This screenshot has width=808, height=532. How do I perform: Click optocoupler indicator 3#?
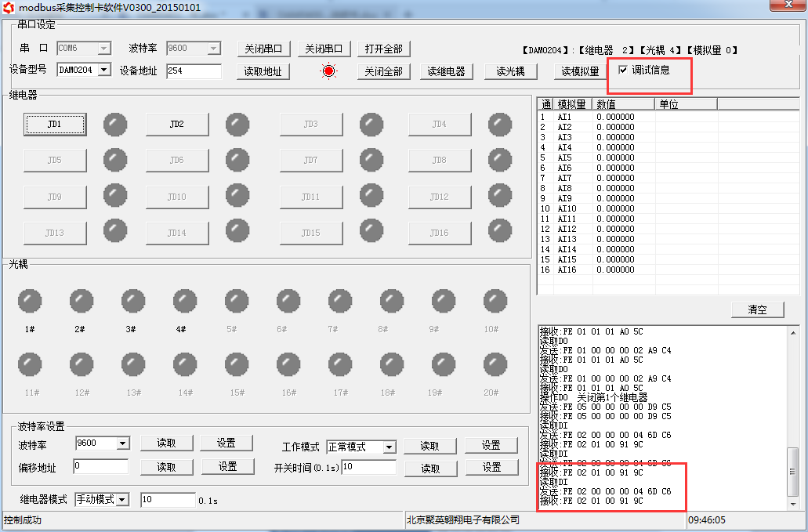coord(133,301)
